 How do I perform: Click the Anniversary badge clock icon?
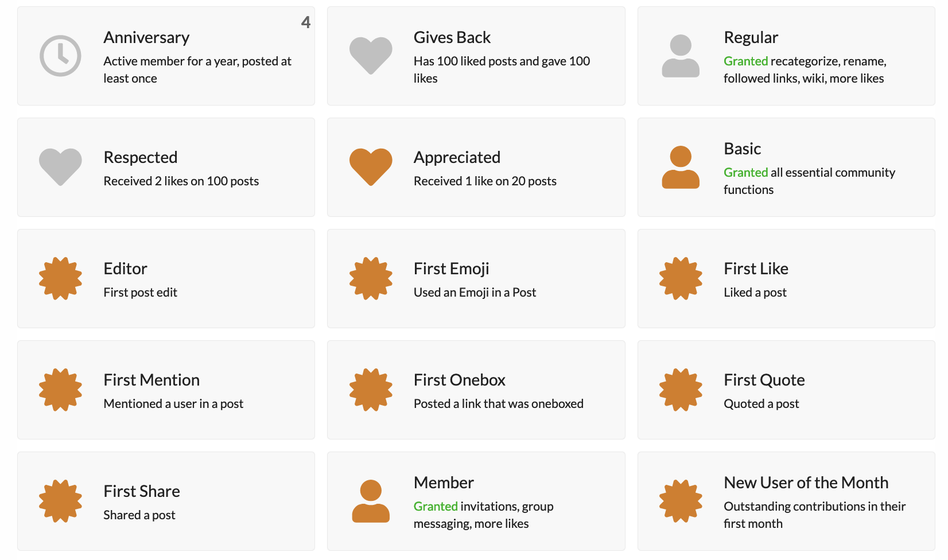tap(60, 56)
